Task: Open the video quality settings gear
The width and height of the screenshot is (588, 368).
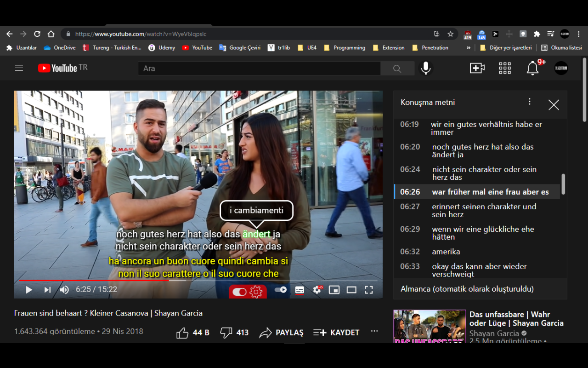Action: [x=317, y=290]
